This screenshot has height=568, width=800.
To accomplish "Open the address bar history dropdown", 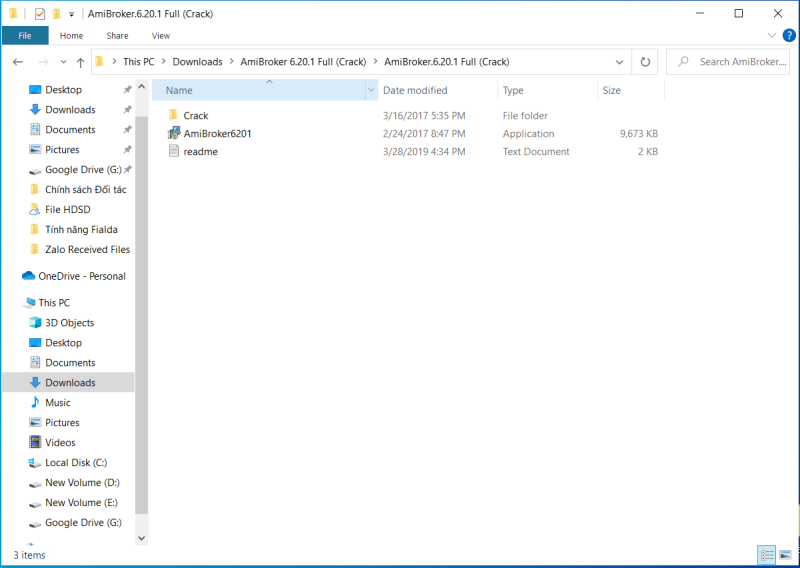I will [621, 62].
